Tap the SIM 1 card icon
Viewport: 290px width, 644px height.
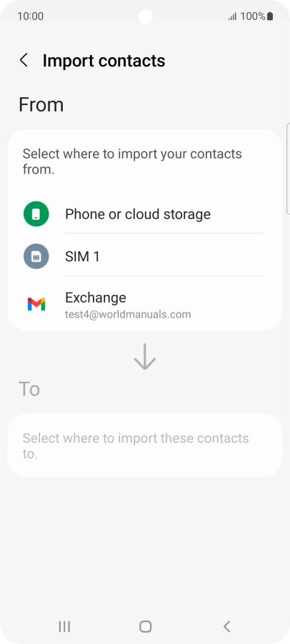click(x=36, y=256)
